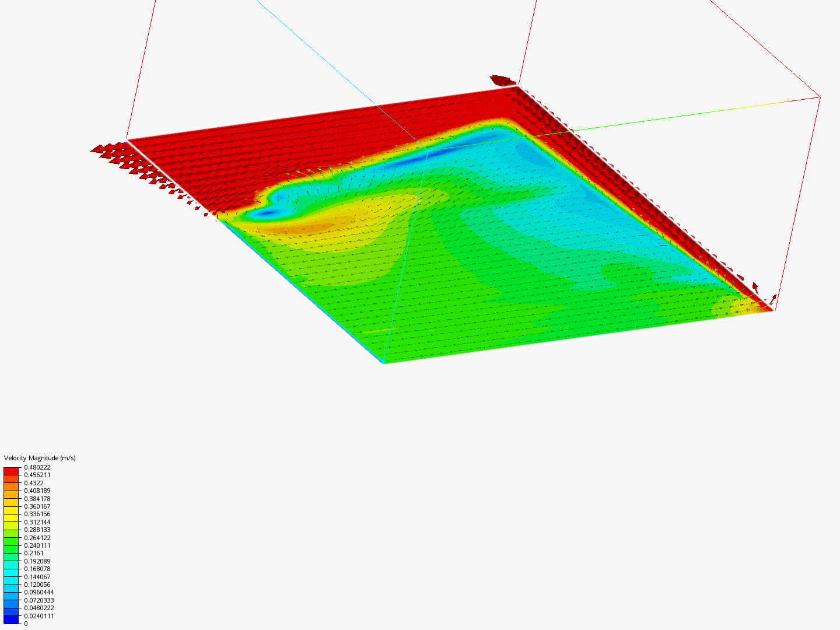The width and height of the screenshot is (840, 630).
Task: Select the legend value 0.384178
Action: tap(37, 499)
